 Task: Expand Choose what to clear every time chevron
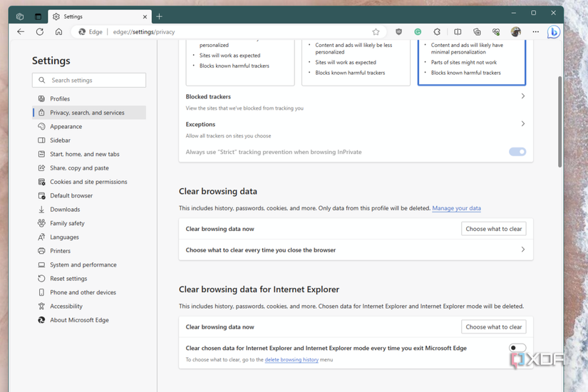point(522,249)
